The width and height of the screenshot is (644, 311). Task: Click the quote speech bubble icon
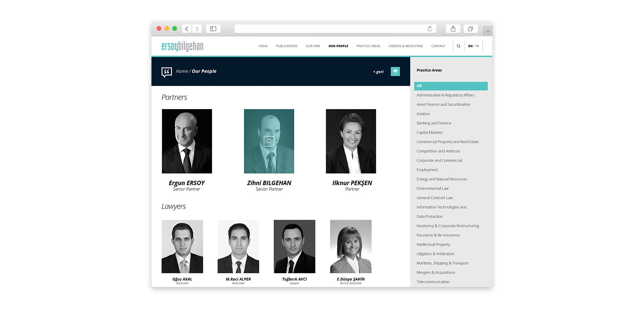point(167,72)
